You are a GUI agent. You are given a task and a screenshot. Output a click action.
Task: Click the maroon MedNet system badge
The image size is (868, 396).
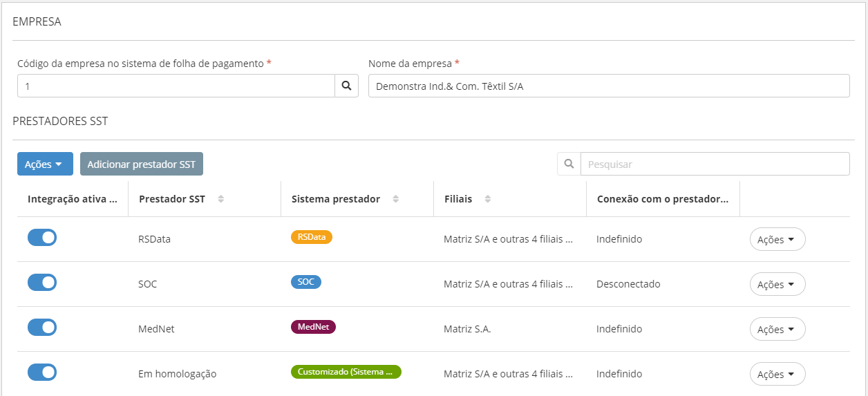click(x=313, y=327)
